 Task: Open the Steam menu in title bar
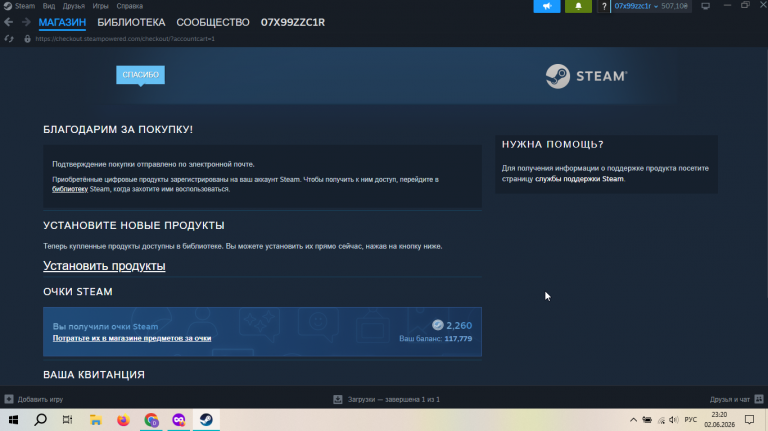point(20,6)
